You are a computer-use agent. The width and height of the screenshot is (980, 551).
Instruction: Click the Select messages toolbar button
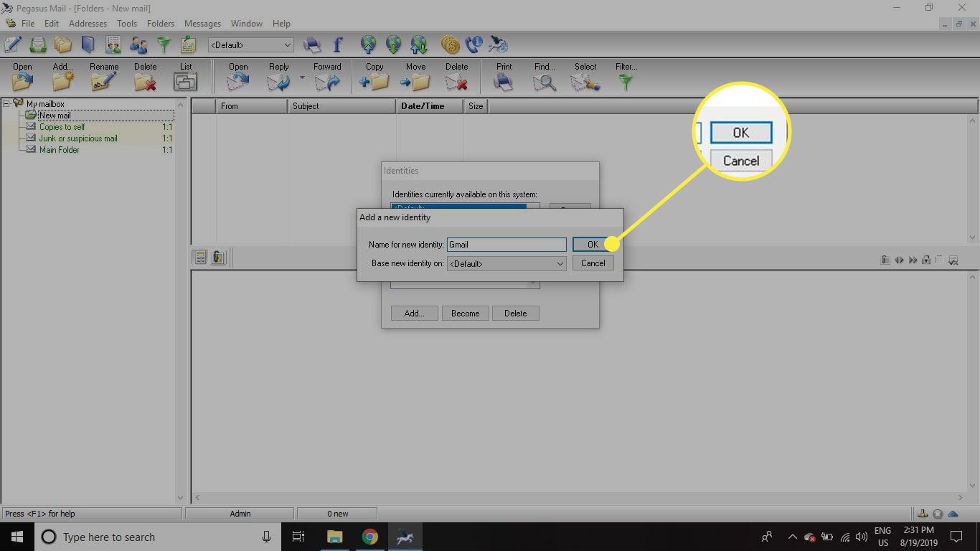pyautogui.click(x=585, y=76)
